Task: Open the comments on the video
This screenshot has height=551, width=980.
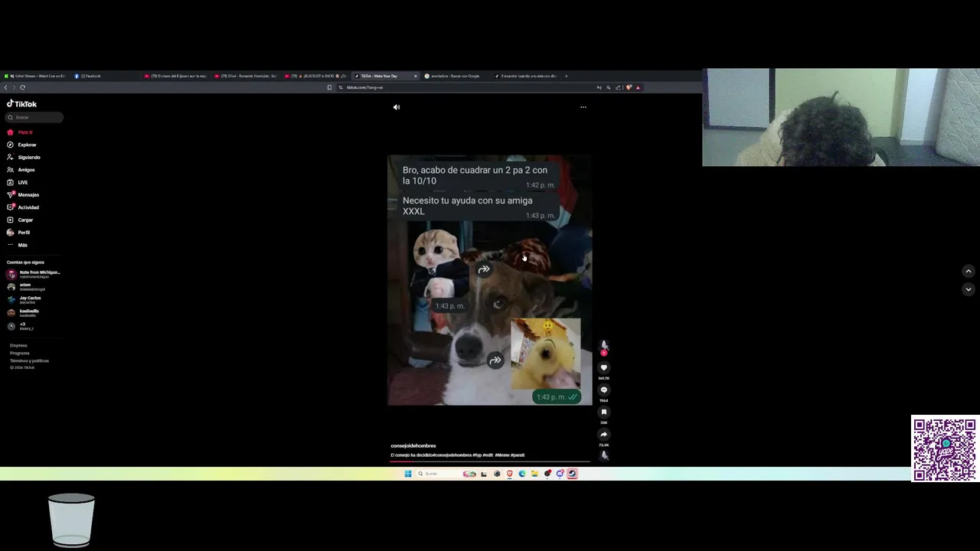Action: [x=603, y=390]
